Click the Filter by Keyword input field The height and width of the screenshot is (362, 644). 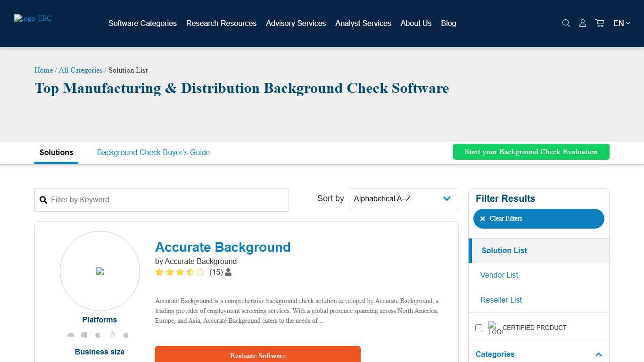[162, 199]
